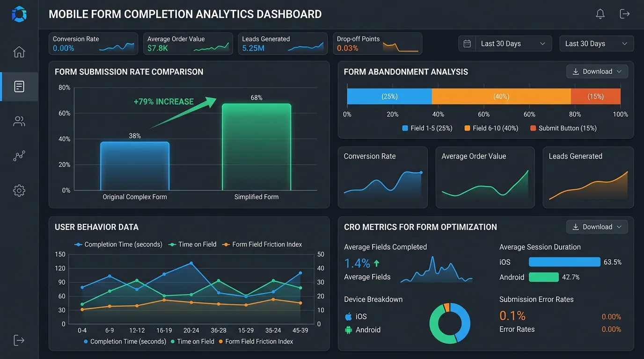The width and height of the screenshot is (644, 359).
Task: Open the second Last 30 Days dropdown
Action: (x=597, y=43)
